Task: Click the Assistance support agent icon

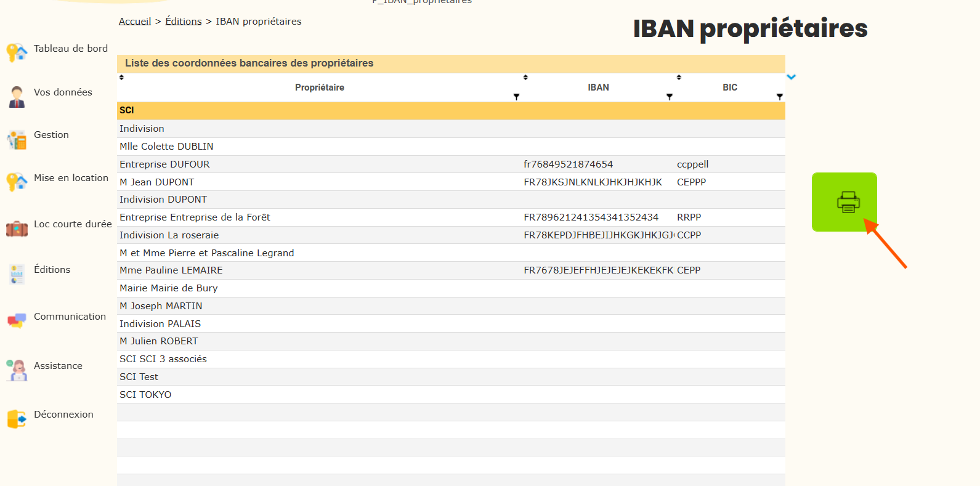Action: tap(17, 370)
